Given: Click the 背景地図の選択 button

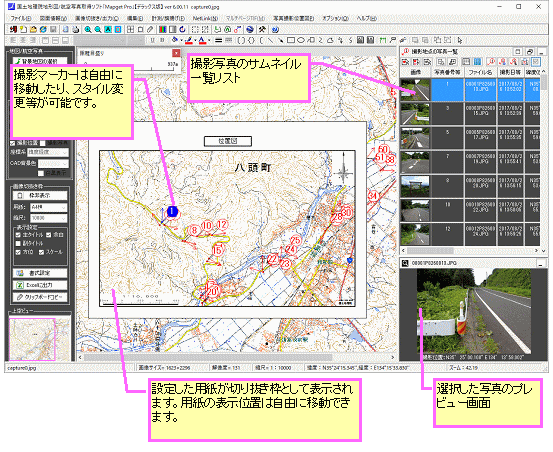Looking at the screenshot, I should [x=40, y=61].
